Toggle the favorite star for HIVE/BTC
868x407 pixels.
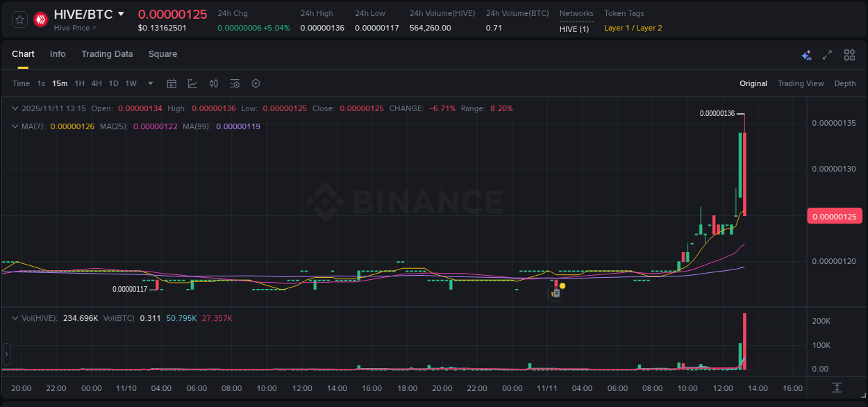[x=19, y=19]
